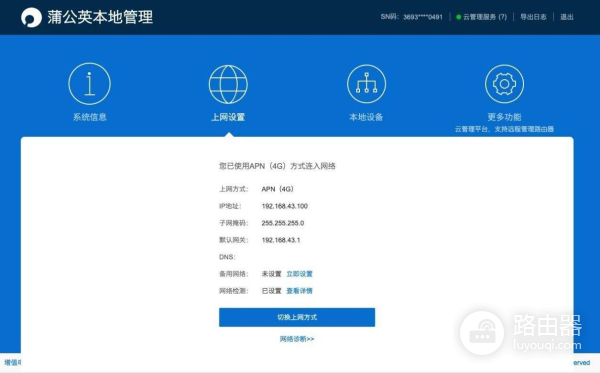Click the 路由器 watermark router icon
This screenshot has width=600, height=373.
[x=482, y=333]
